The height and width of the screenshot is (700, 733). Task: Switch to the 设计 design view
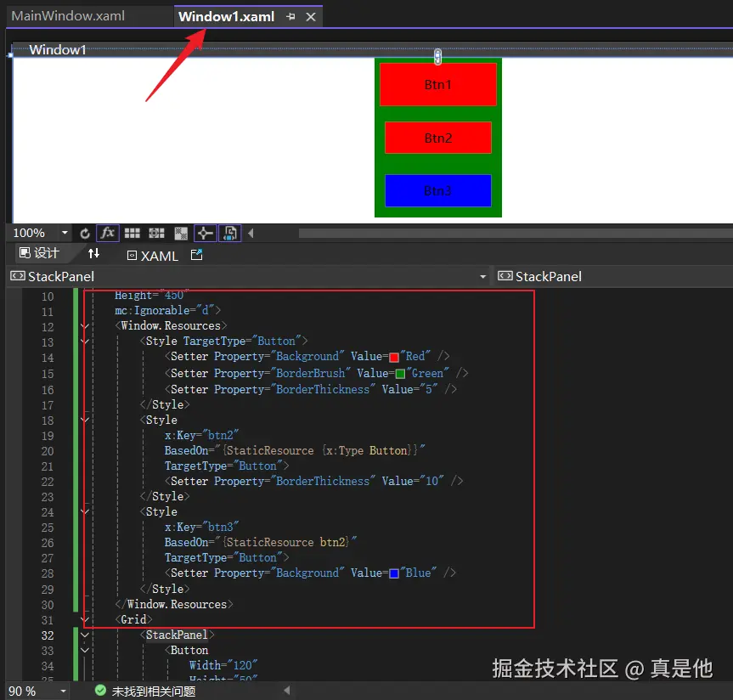(x=39, y=252)
